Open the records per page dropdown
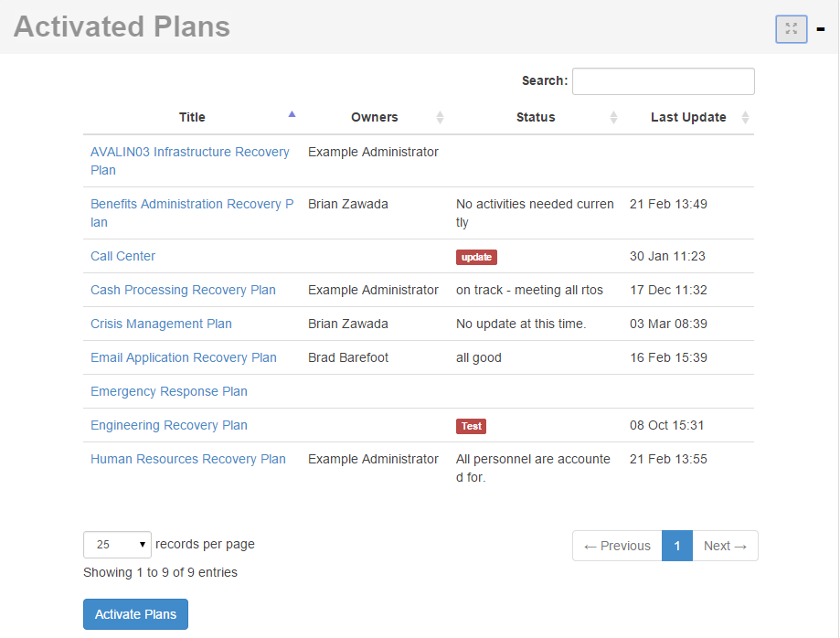 coord(117,545)
